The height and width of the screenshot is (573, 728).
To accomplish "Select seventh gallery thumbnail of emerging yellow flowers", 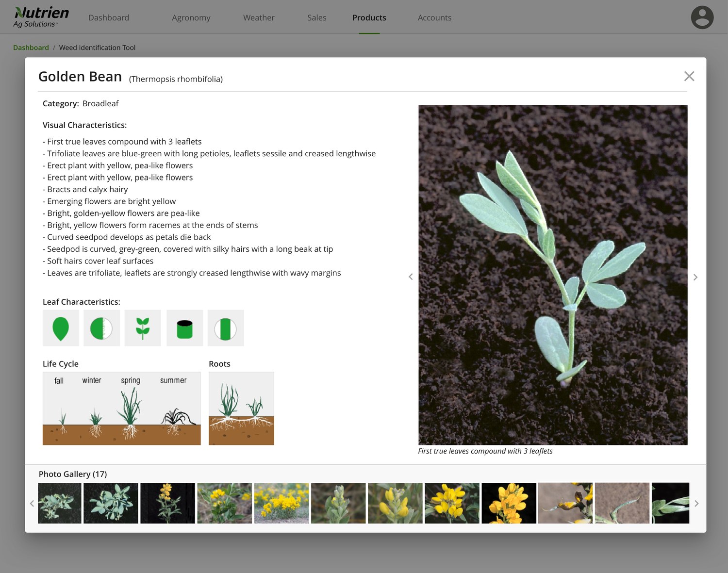I will (395, 503).
